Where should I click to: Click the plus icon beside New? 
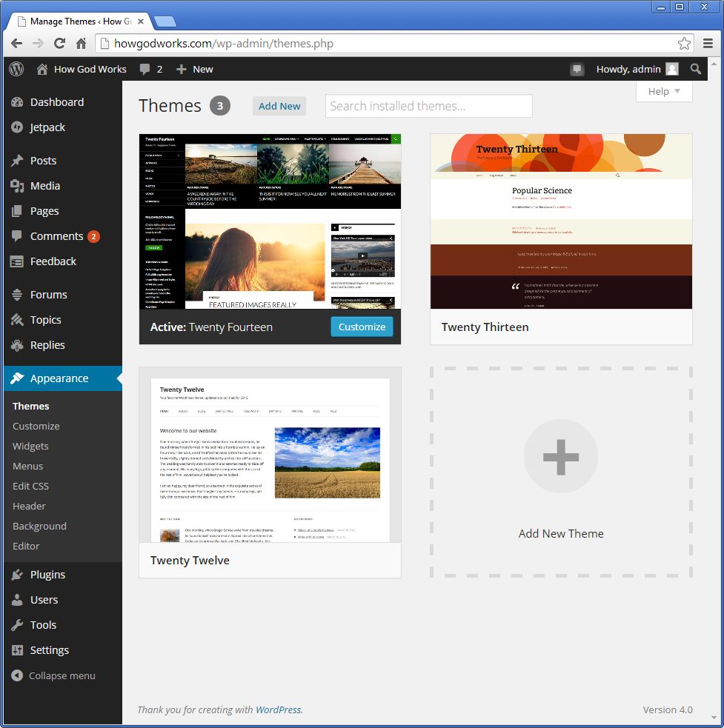pos(182,69)
